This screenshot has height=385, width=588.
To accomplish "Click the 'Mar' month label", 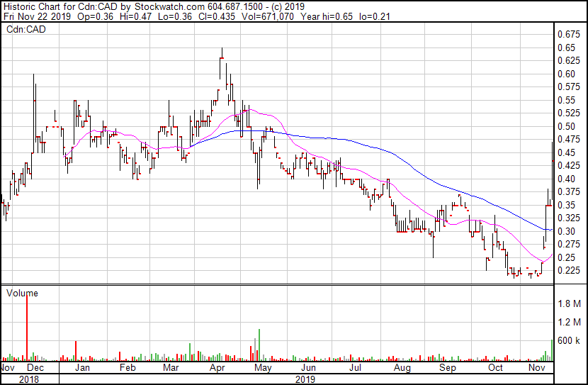I will [171, 368].
